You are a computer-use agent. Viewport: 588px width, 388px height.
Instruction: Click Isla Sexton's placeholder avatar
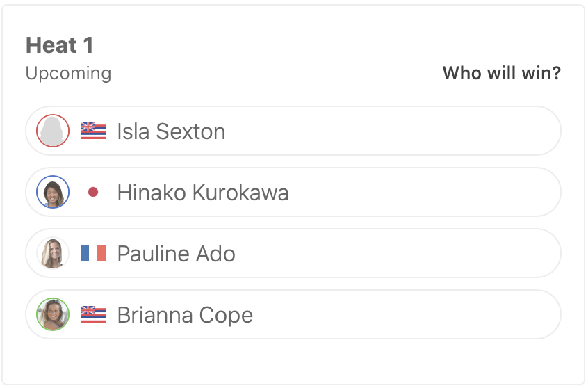[x=53, y=131]
